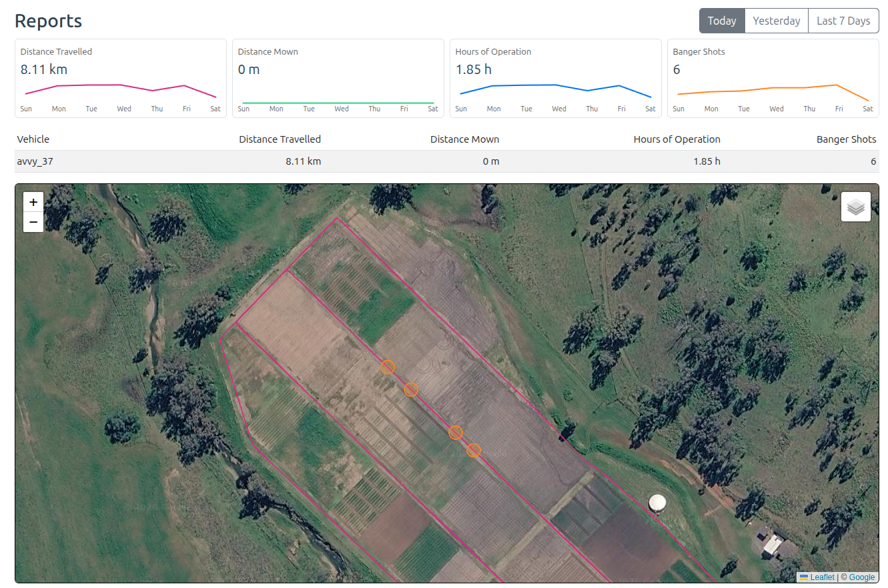Switch to Yesterday time range
Screen dimensions: 888x588
777,21
